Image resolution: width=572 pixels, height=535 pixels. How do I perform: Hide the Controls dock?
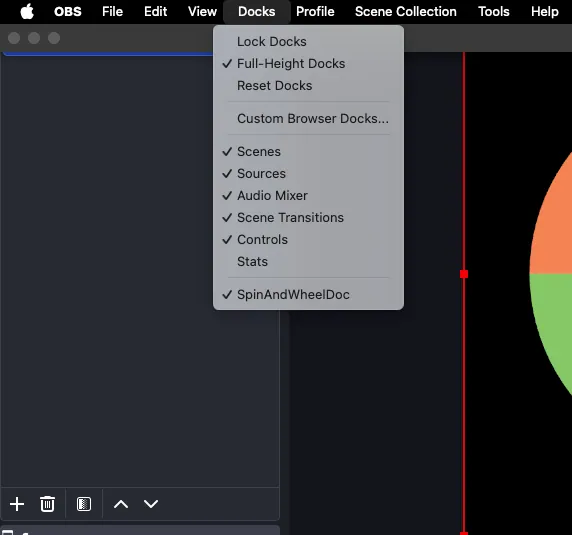308,240
